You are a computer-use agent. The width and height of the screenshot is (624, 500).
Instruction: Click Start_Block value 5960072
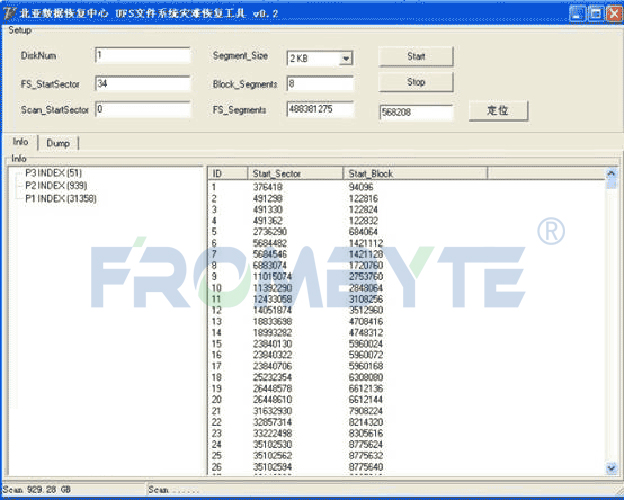click(x=366, y=355)
